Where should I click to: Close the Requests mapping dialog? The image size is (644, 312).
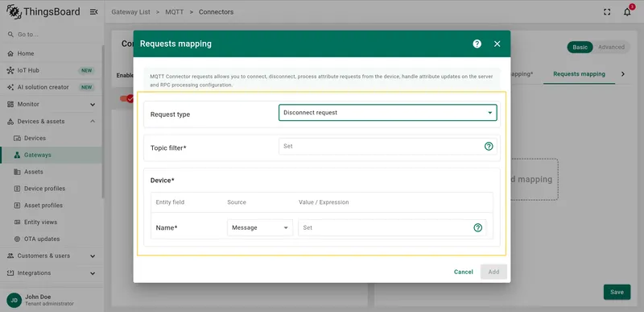click(497, 44)
